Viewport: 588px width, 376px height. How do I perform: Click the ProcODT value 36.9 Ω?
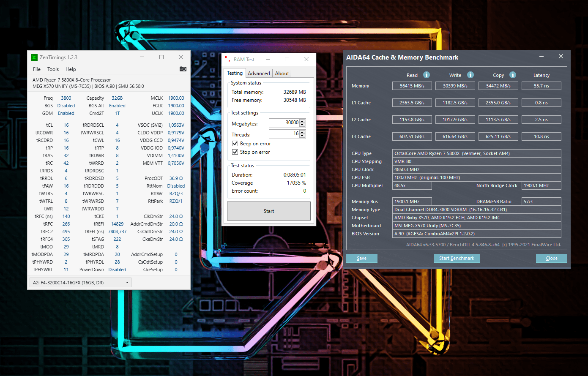tap(176, 178)
